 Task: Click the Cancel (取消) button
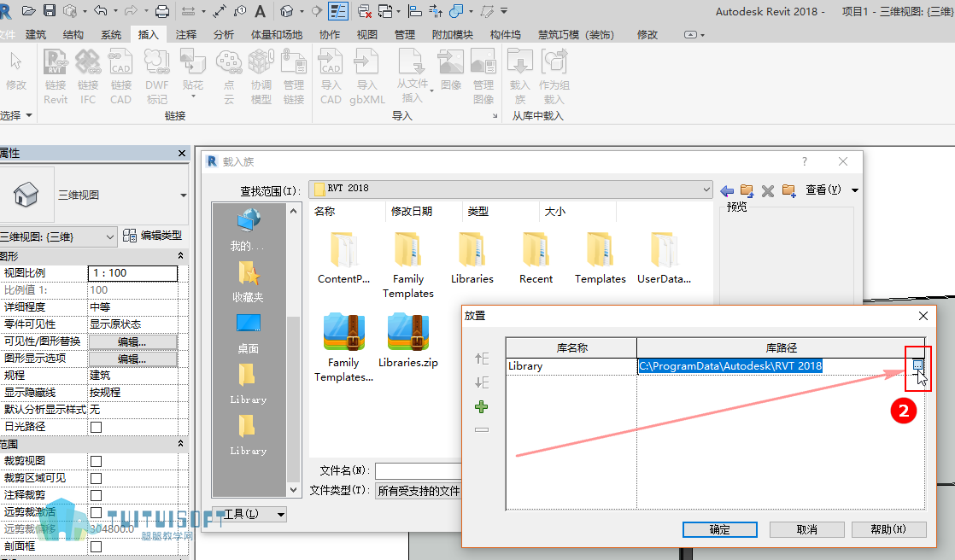click(807, 529)
